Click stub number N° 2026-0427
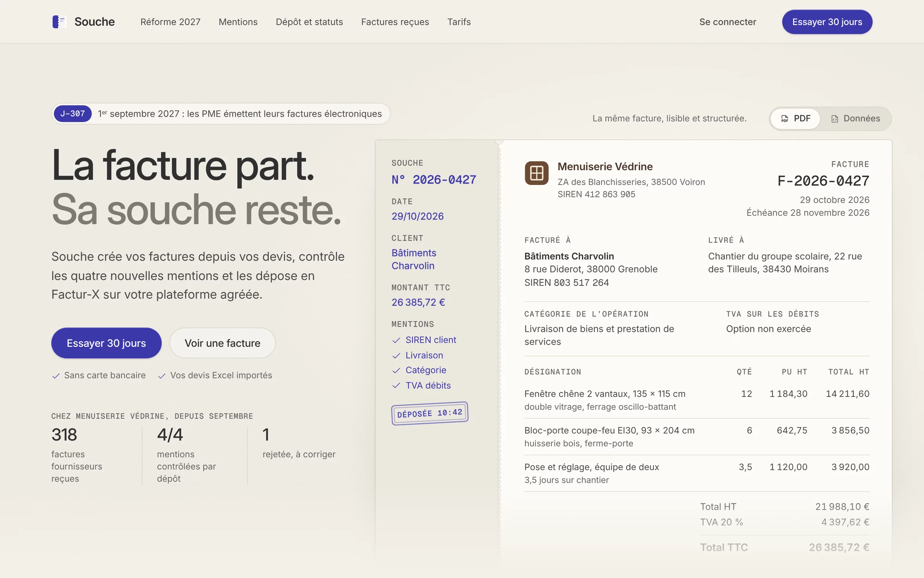924x578 pixels. click(434, 180)
